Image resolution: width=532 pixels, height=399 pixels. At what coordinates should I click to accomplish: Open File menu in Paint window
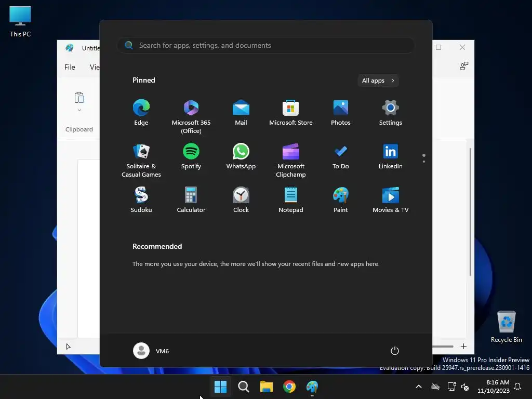70,67
